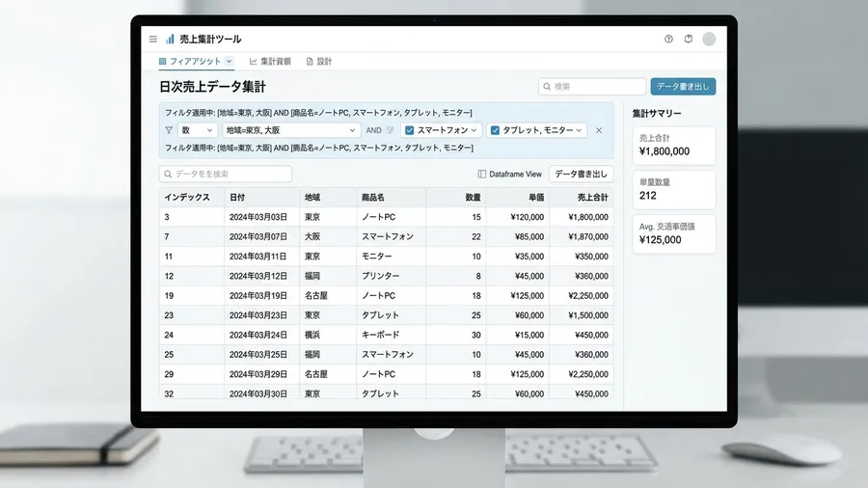Click the bar chart app logo

click(x=170, y=39)
